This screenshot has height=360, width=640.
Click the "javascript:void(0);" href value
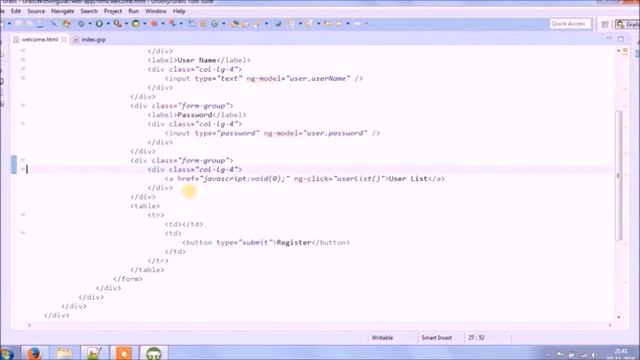pos(245,179)
